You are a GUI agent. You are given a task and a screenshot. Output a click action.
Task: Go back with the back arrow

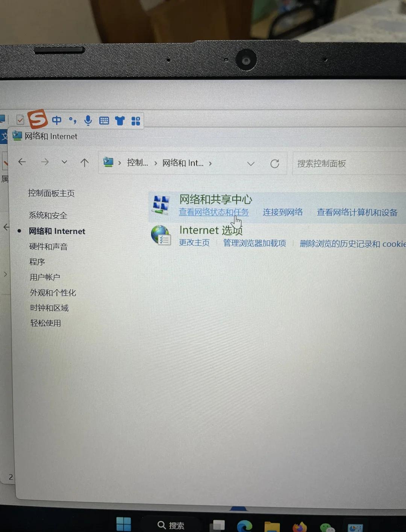[22, 162]
